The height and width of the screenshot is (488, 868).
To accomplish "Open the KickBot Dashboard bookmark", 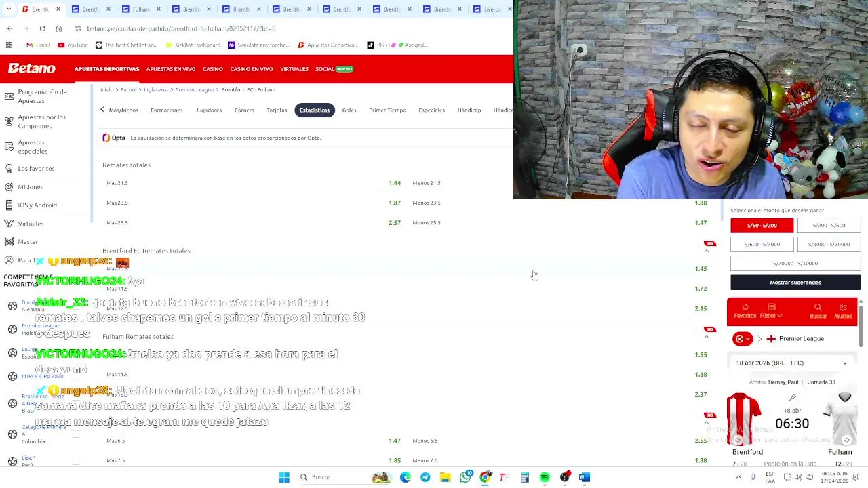I will [192, 45].
